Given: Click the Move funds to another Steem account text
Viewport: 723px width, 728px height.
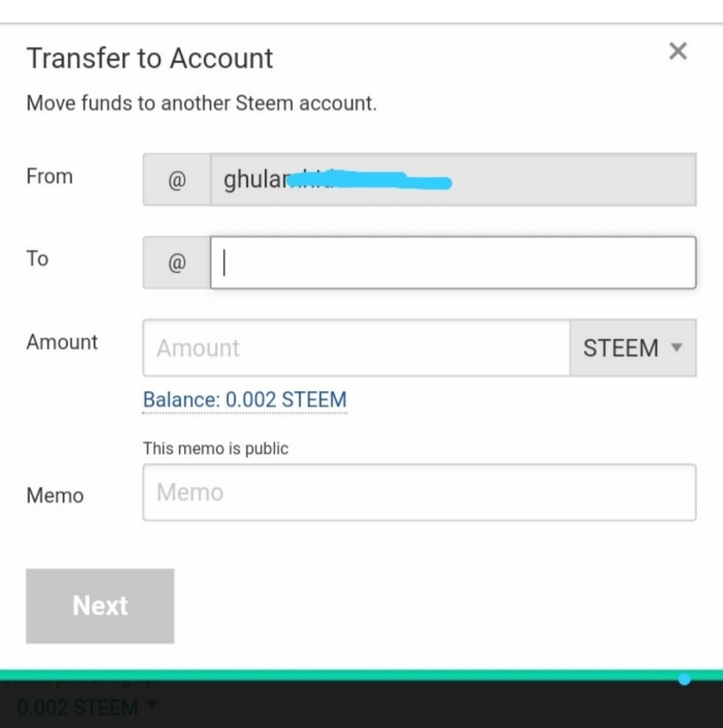Looking at the screenshot, I should (202, 103).
